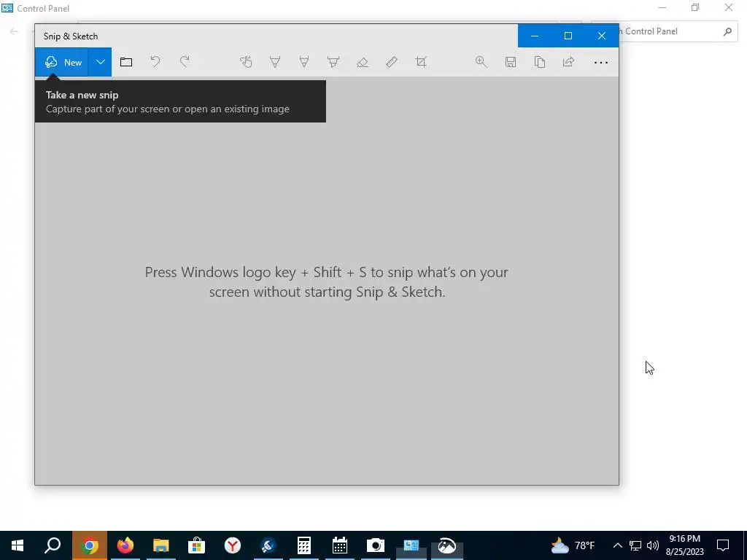Select the Pencil tool
The height and width of the screenshot is (560, 747).
304,62
